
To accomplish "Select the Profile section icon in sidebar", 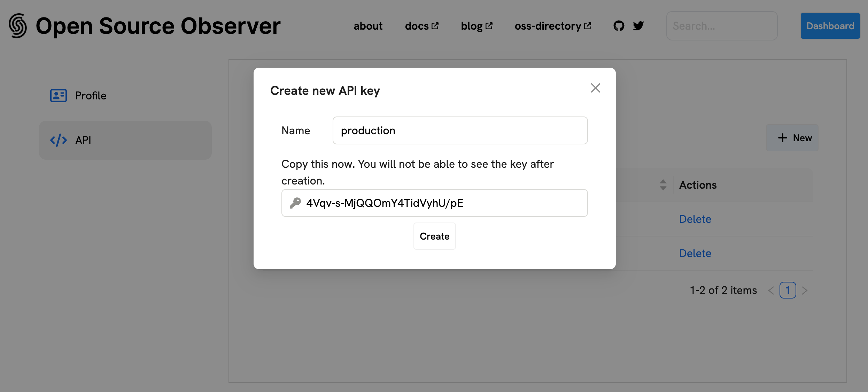I will coord(58,95).
